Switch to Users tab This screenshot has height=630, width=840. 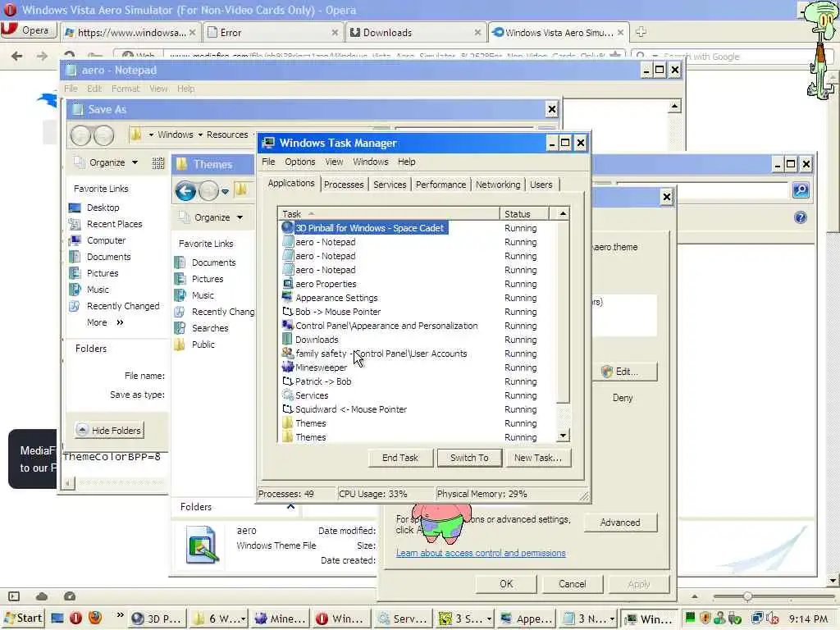541,185
